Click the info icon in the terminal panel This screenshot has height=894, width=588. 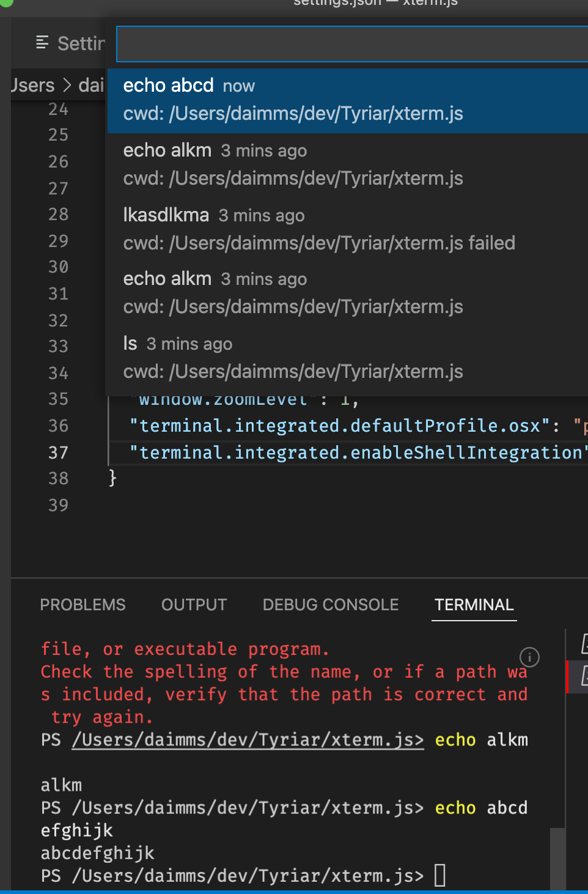coord(529,657)
